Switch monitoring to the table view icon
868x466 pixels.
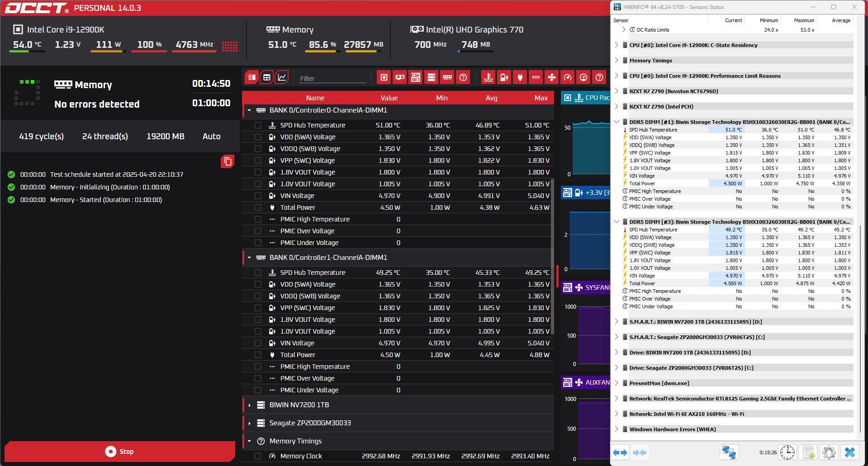click(x=267, y=77)
